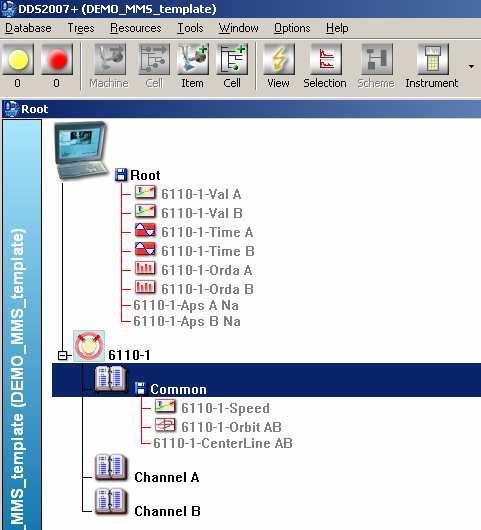The height and width of the screenshot is (530, 481).
Task: Click the floppy disk icon beside Common
Action: pos(140,388)
